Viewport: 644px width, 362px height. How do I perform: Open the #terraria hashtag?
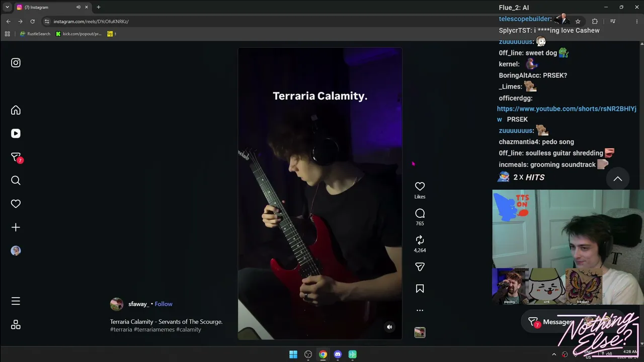[x=121, y=330]
